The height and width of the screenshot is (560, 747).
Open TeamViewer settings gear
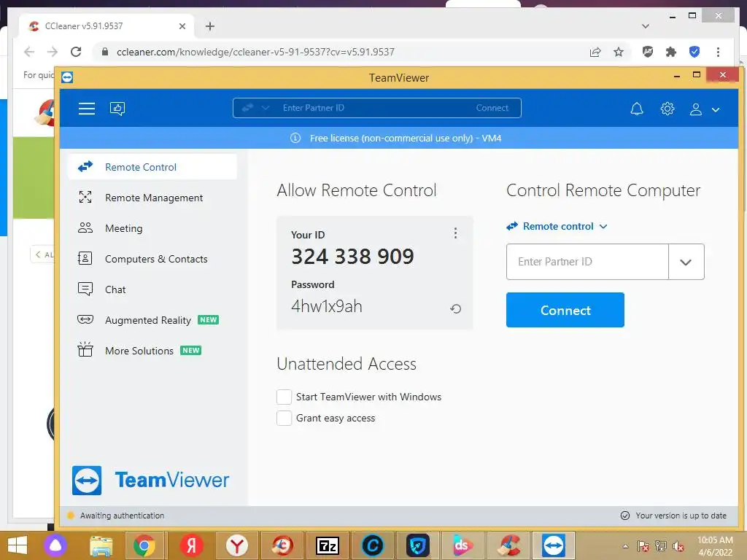tap(667, 109)
